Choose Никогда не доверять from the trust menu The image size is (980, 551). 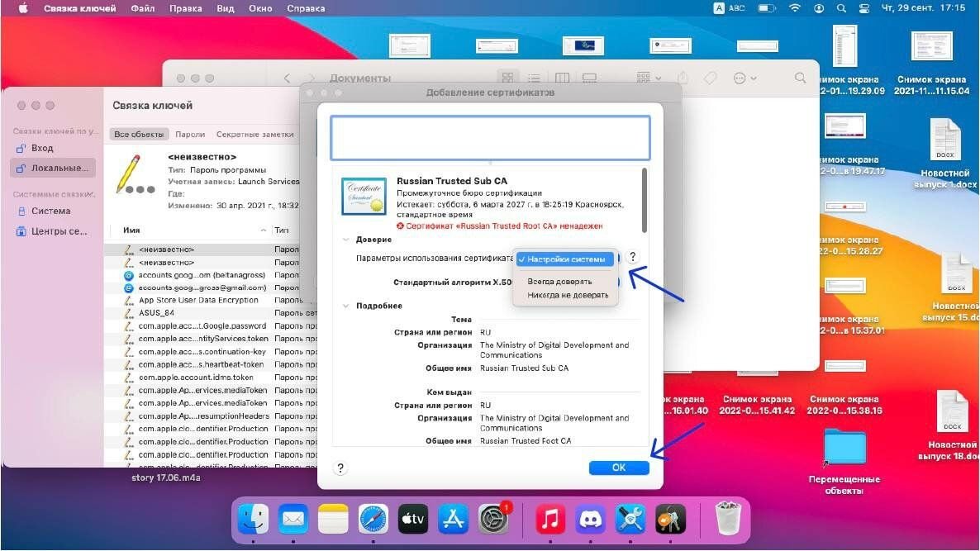(x=568, y=295)
